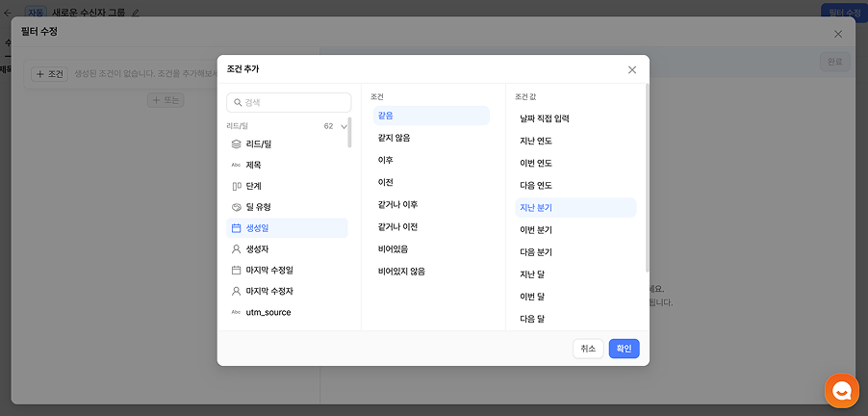Choose 다음 분기 value
The image size is (868, 416).
pyautogui.click(x=575, y=252)
